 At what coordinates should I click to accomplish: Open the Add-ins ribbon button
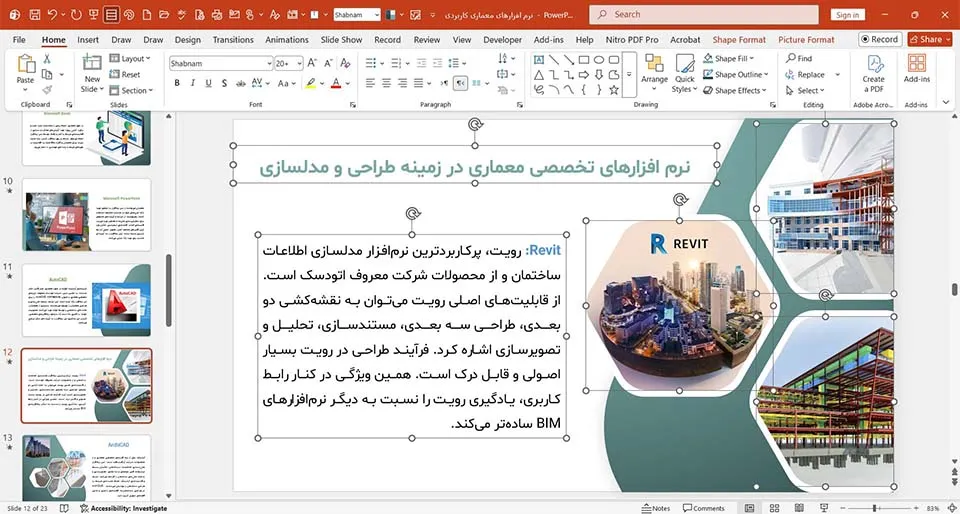[x=917, y=69]
